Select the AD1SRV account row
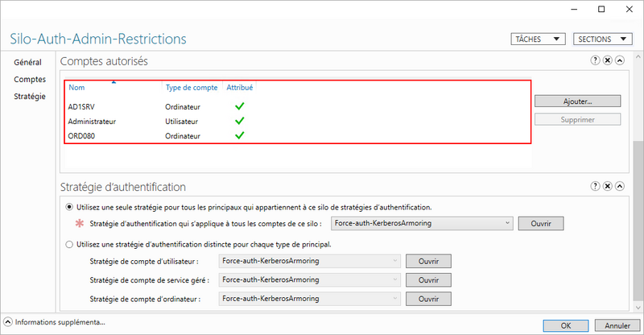The image size is (644, 335). point(297,107)
